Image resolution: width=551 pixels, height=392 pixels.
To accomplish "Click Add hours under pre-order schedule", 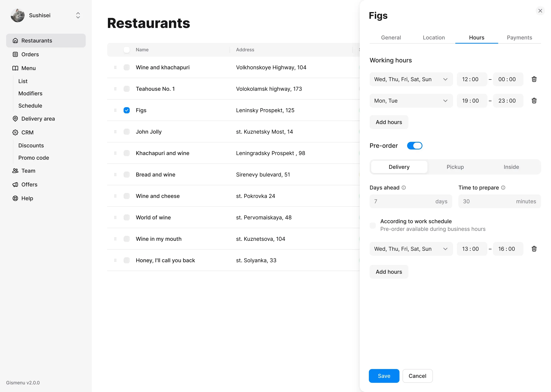I will click(x=389, y=272).
